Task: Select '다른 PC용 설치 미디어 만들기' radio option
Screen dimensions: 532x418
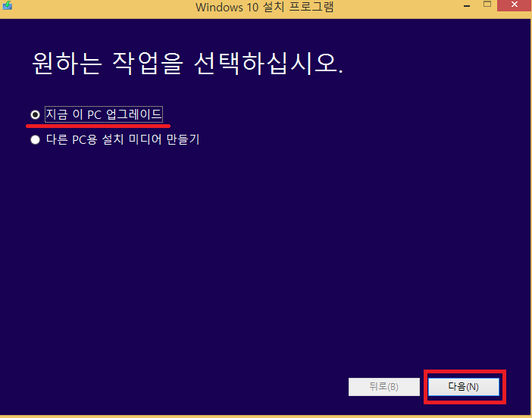Action: 35,139
